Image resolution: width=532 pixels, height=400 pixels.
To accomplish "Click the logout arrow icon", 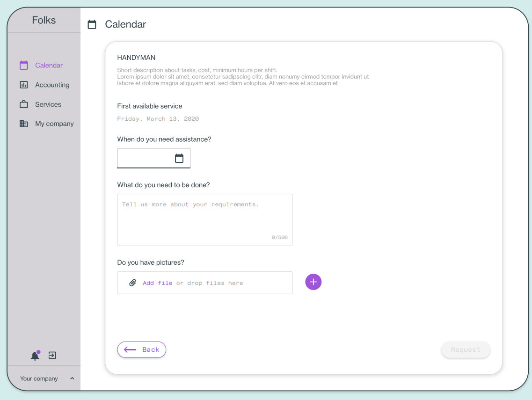I will [52, 355].
